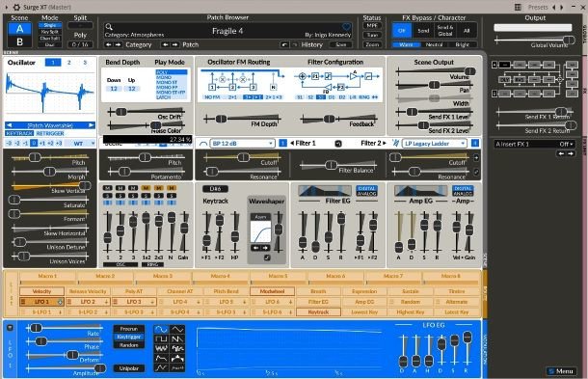The width and height of the screenshot is (588, 379).
Task: Click the Tune status button
Action: (x=372, y=36)
